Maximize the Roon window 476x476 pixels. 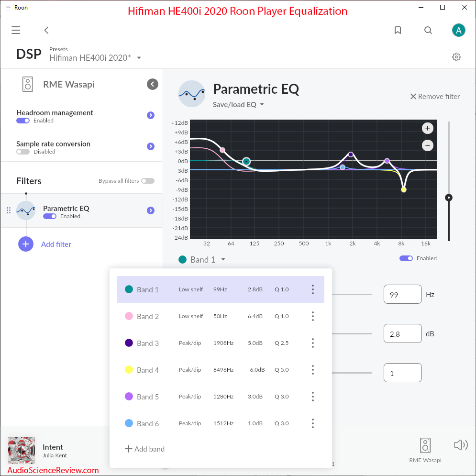coord(443,7)
